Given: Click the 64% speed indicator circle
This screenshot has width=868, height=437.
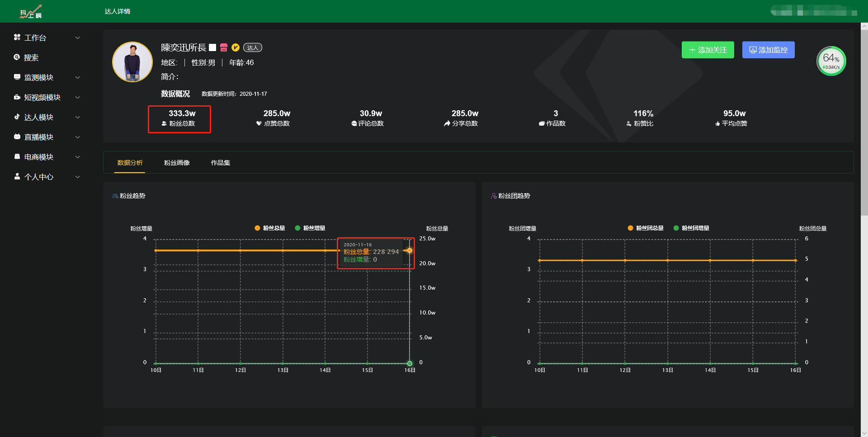Looking at the screenshot, I should (x=831, y=61).
